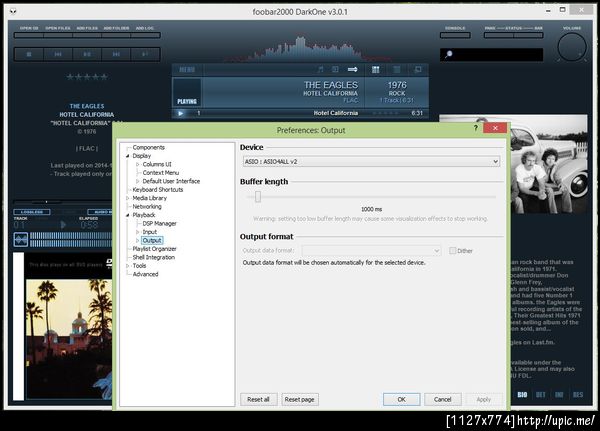Open the Networking preferences page
The width and height of the screenshot is (600, 431).
pyautogui.click(x=147, y=206)
